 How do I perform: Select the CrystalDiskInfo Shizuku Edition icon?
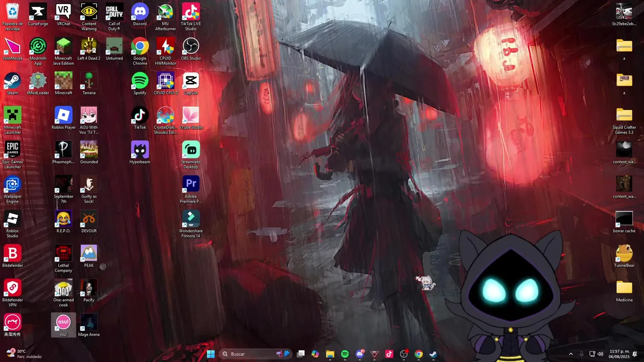166,121
